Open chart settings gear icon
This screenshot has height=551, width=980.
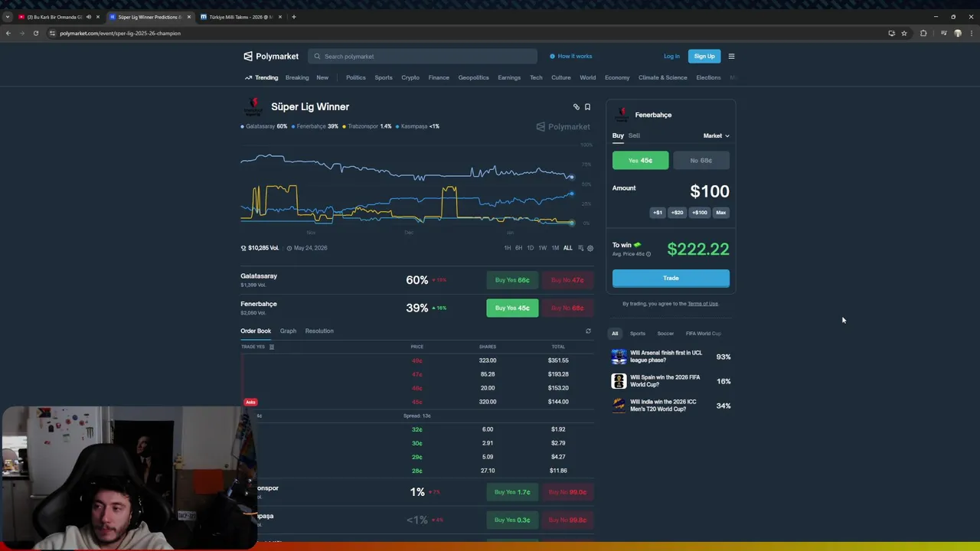pyautogui.click(x=590, y=248)
